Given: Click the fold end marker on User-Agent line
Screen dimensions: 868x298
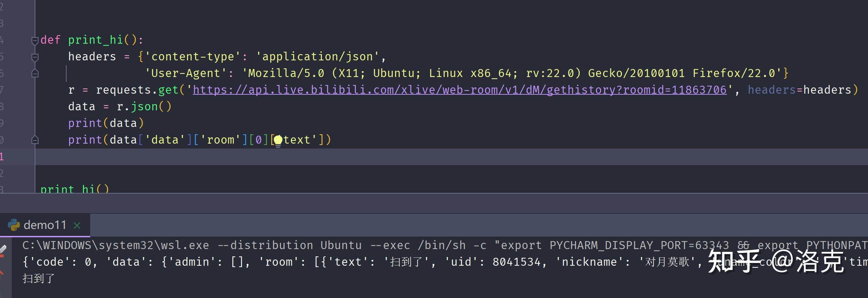Looking at the screenshot, I should pos(35,73).
